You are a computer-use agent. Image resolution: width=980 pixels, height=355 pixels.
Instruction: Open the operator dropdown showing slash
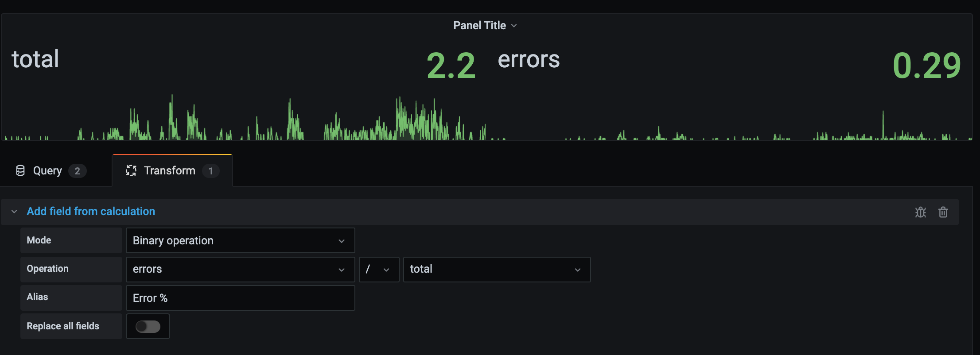click(379, 269)
